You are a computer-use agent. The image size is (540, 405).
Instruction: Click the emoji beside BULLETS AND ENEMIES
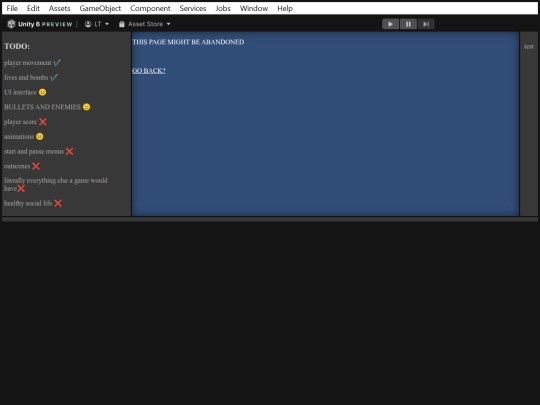click(86, 107)
